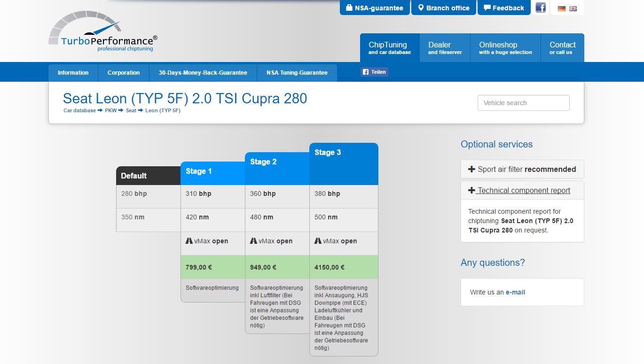Click the 350 nm default value
644x364 pixels.
(x=133, y=217)
